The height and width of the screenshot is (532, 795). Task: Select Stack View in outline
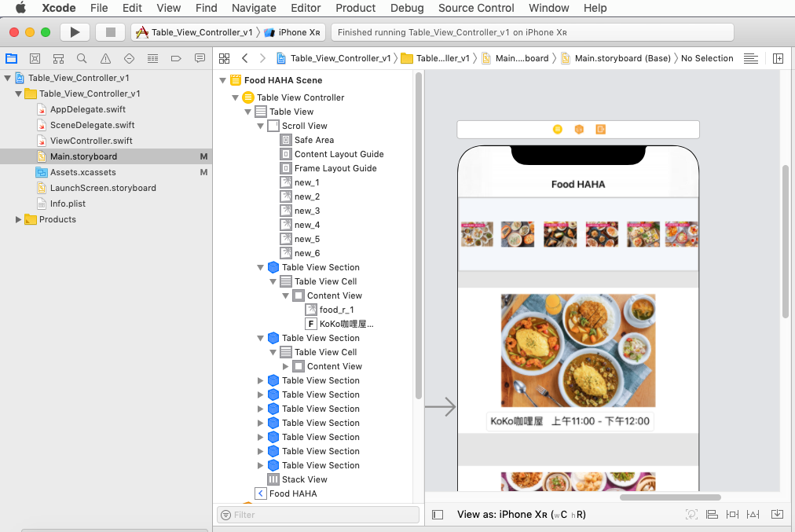click(305, 479)
